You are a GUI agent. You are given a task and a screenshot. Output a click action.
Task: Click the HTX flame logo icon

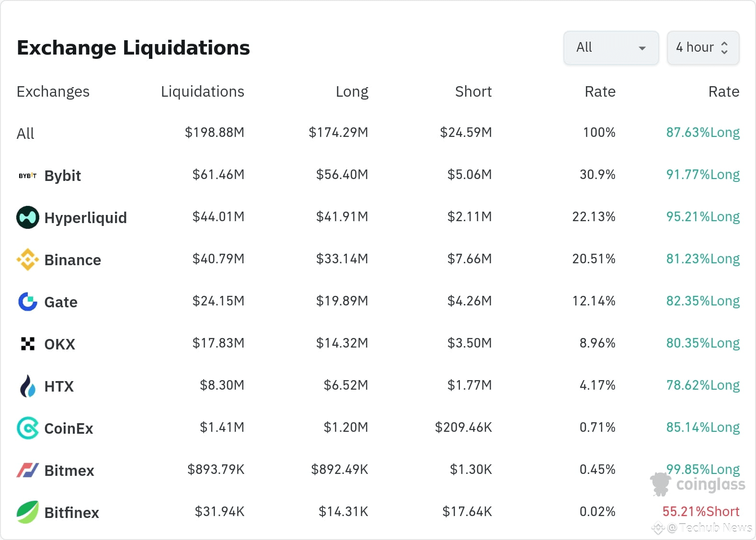[x=28, y=386]
